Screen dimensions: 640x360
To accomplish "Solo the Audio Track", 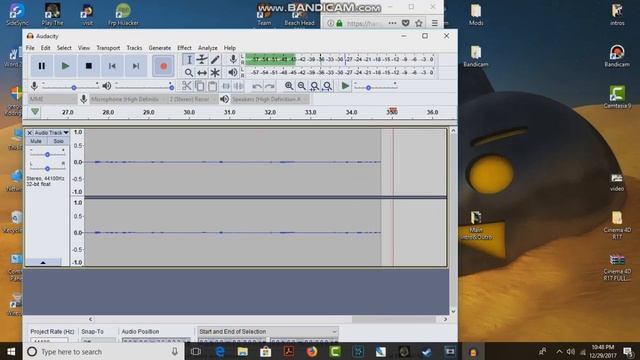I will (x=58, y=141).
